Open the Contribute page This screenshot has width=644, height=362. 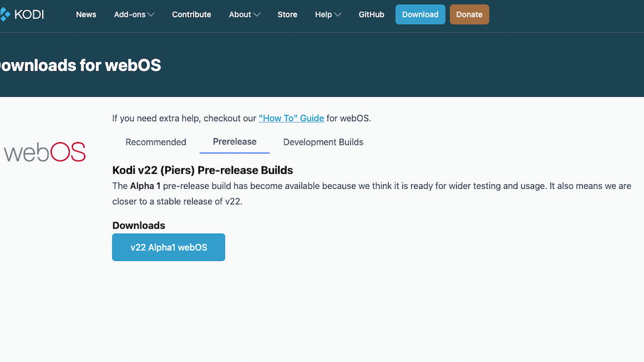[x=192, y=14]
